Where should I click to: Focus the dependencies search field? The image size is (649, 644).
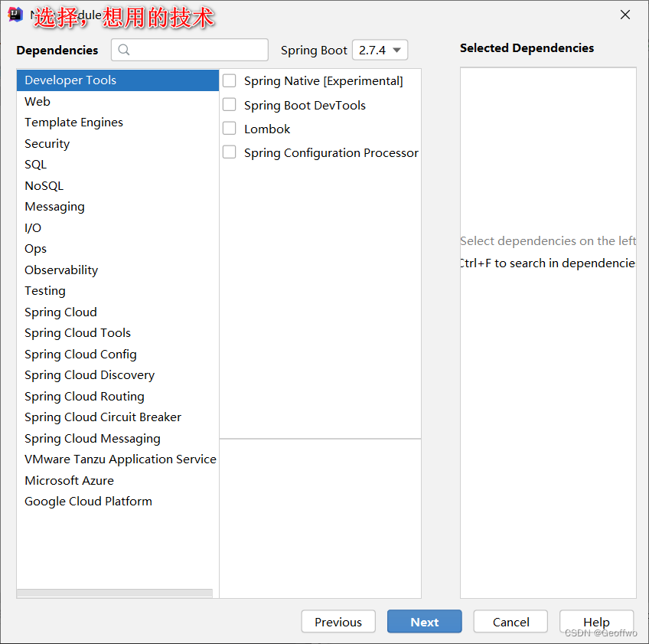[x=190, y=50]
